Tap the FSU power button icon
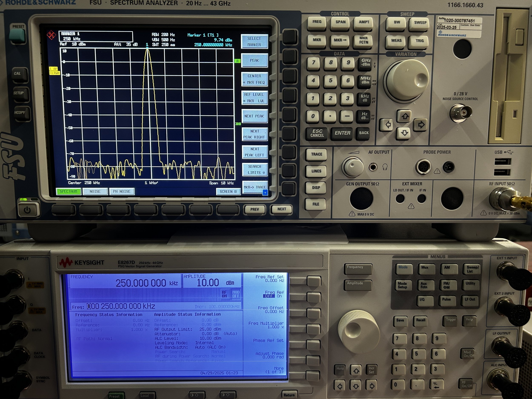 (27, 210)
